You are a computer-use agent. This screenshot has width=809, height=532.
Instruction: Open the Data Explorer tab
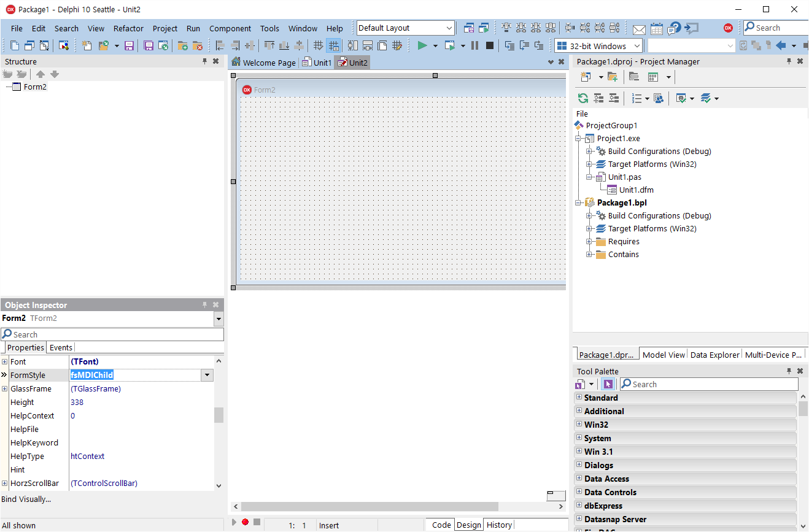point(715,355)
